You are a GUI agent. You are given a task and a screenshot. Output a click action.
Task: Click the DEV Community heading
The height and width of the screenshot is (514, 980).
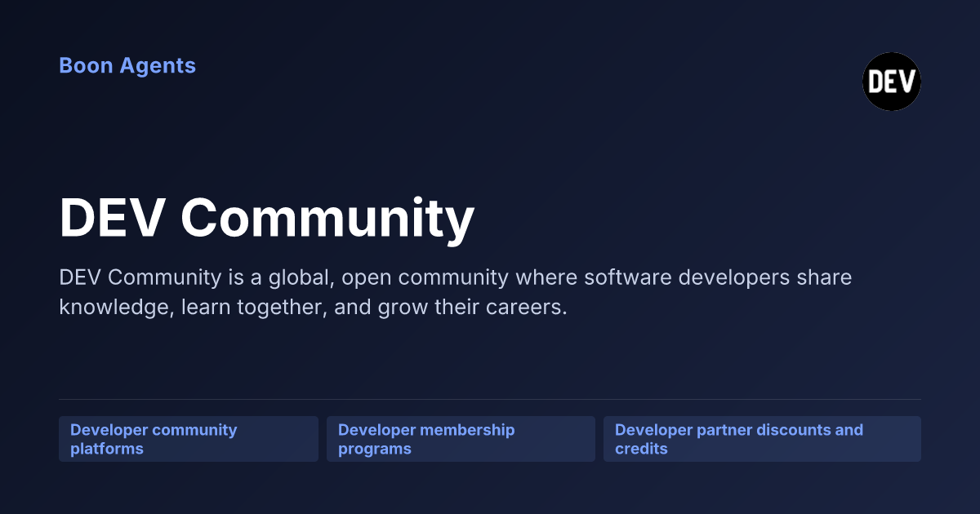266,218
